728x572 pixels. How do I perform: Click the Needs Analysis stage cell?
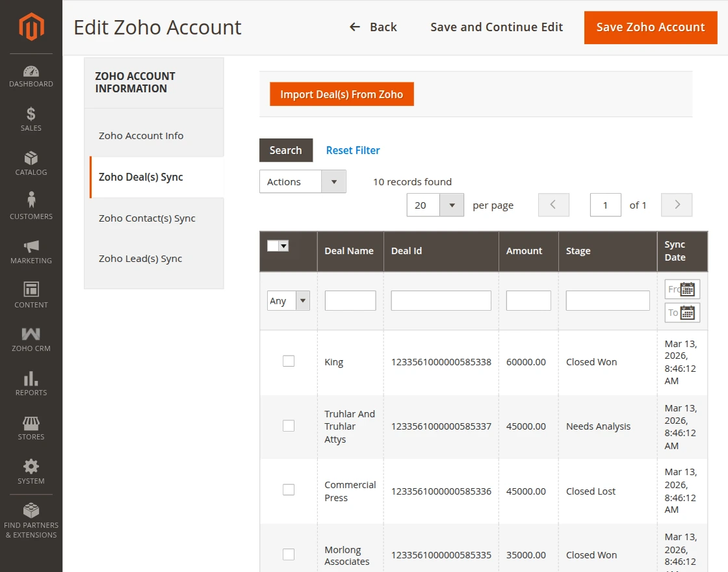[598, 426]
